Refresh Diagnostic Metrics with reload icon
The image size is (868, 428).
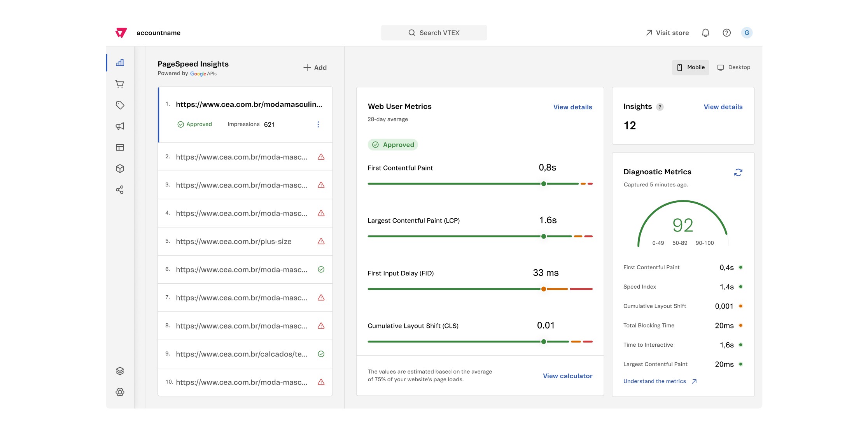point(738,172)
